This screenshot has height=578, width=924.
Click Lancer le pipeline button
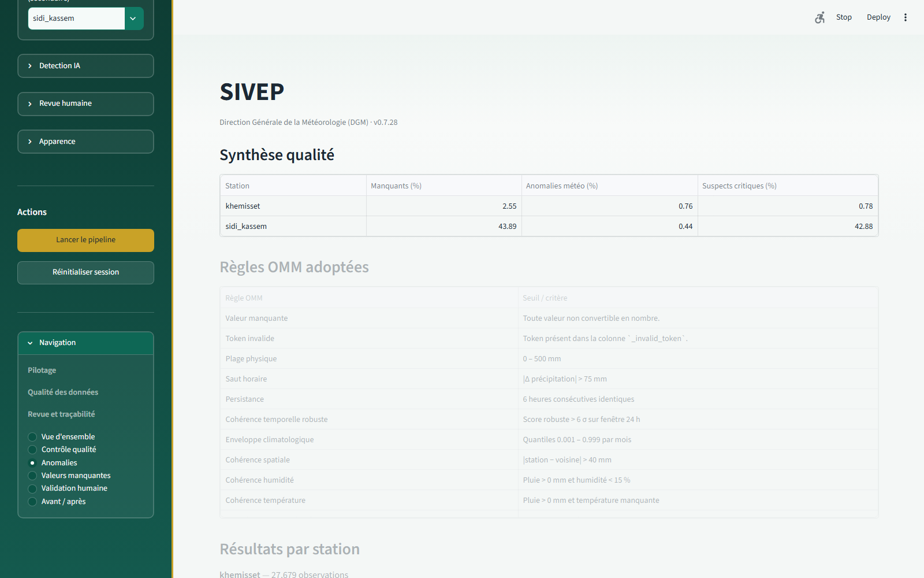[x=85, y=240]
